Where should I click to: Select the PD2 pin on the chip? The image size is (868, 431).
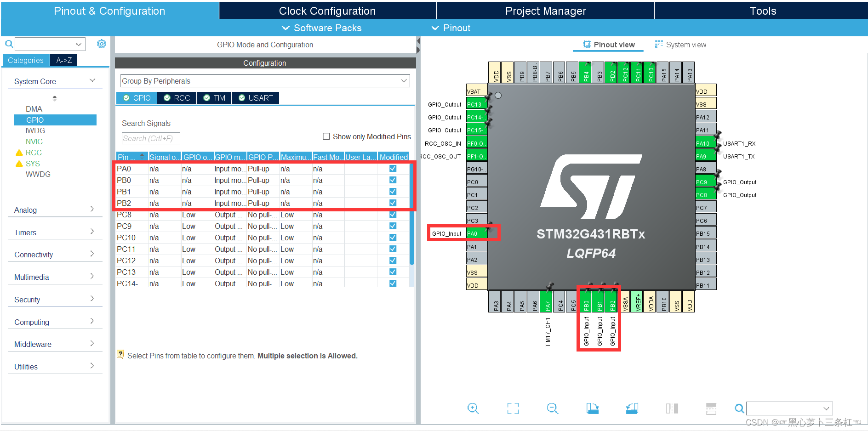(612, 72)
